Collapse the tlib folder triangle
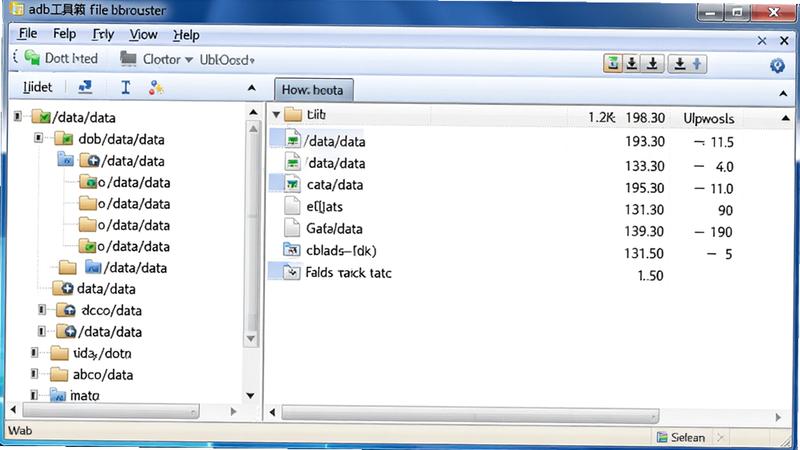The width and height of the screenshot is (800, 450). click(276, 114)
